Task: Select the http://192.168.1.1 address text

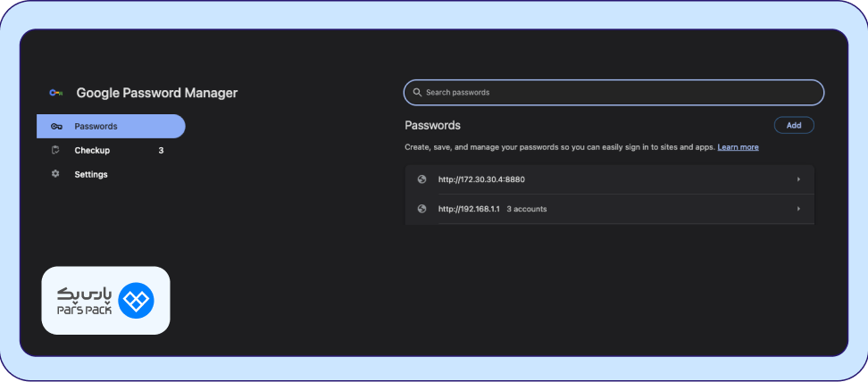Action: tap(469, 209)
